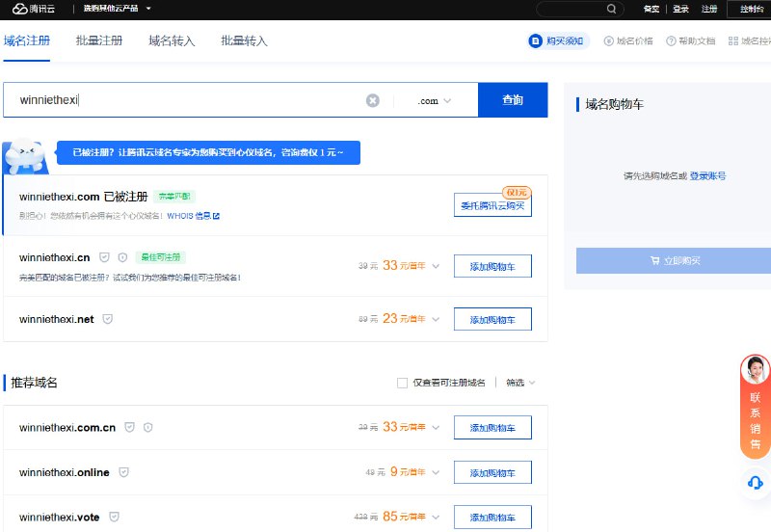Image resolution: width=771 pixels, height=532 pixels.
Task: Add winniethexi.online to the cart
Action: 492,472
